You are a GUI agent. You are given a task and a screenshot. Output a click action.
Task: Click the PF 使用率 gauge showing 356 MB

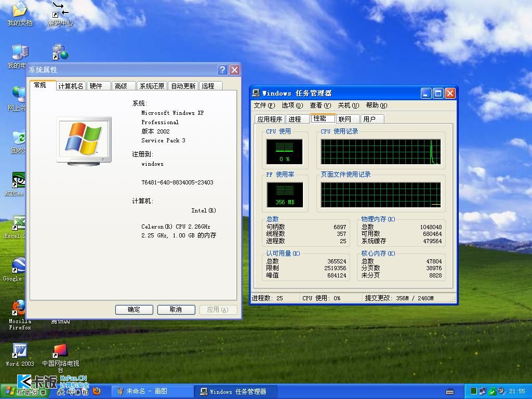[x=285, y=195]
